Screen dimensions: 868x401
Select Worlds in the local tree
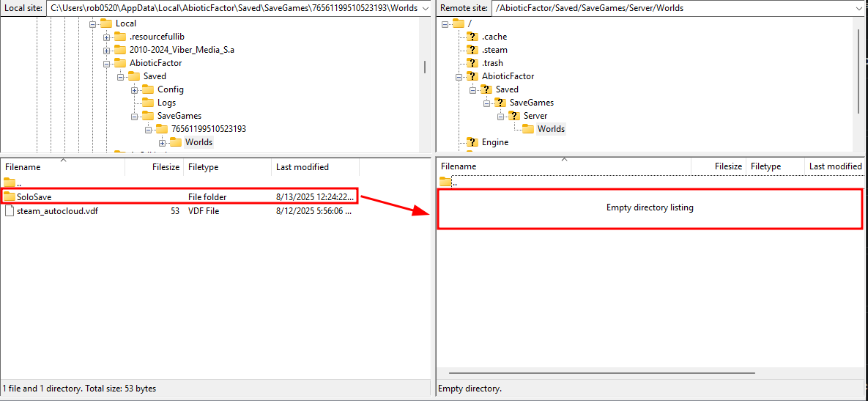(x=199, y=142)
